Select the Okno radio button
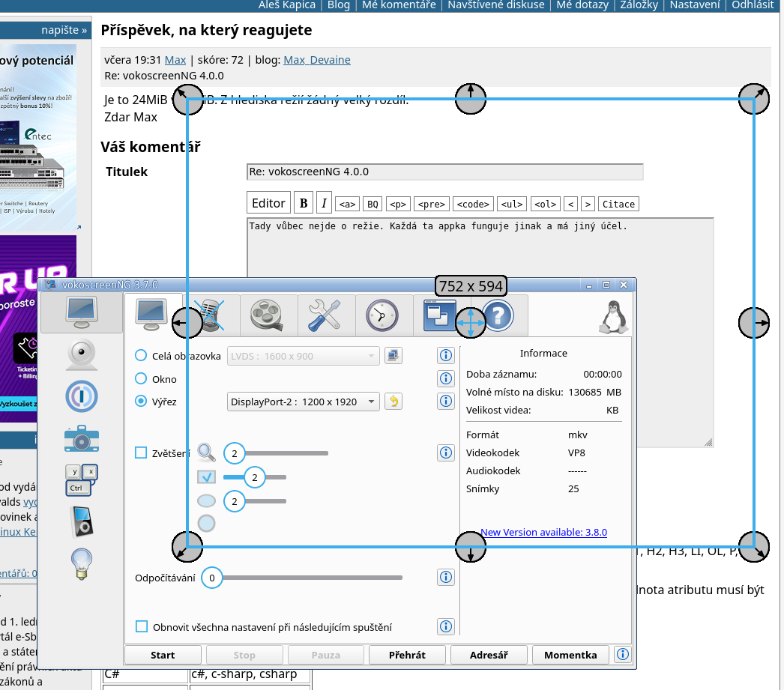Viewport: 784px width, 690px height. (141, 378)
